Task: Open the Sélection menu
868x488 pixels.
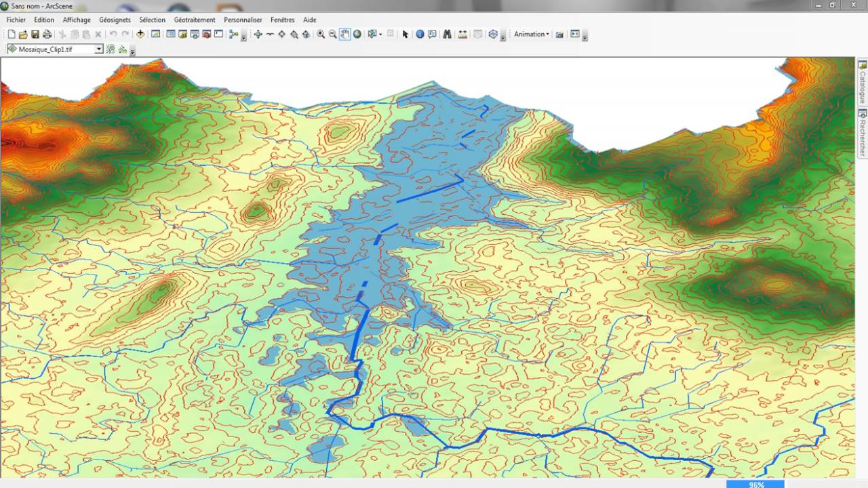Action: point(153,20)
